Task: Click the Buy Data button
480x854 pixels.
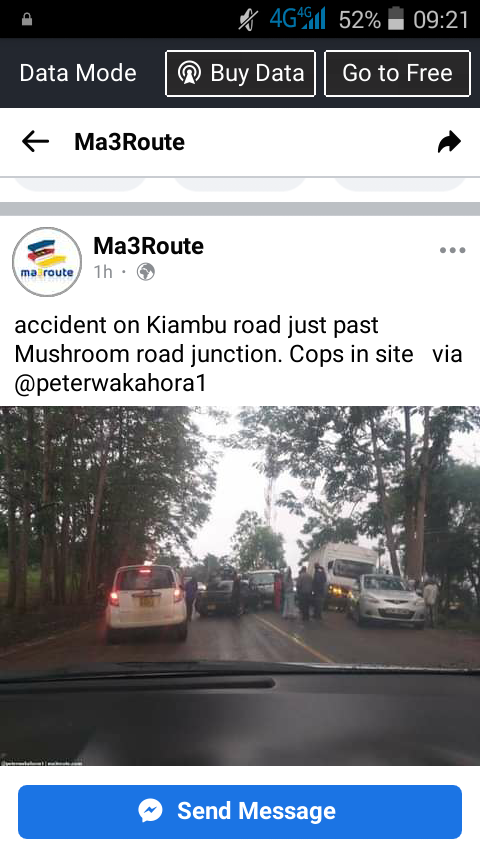Action: (x=240, y=73)
